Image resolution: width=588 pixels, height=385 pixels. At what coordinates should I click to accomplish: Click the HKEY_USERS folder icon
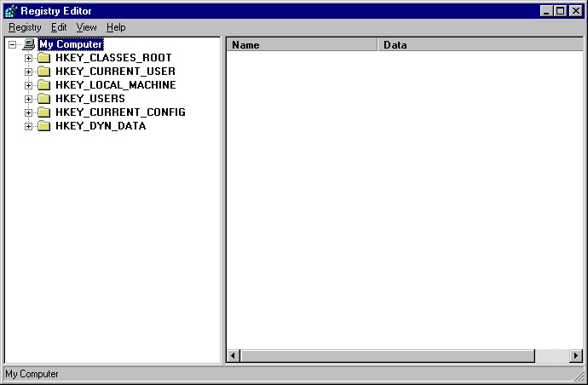point(45,99)
